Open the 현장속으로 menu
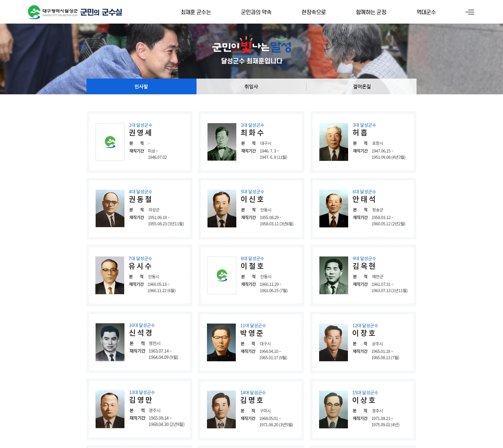503x448 pixels. pos(313,12)
